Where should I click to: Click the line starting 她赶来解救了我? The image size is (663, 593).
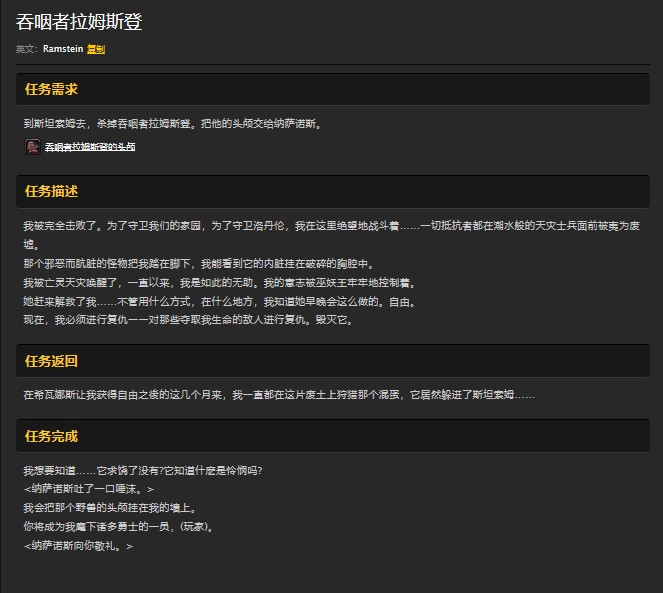click(x=219, y=302)
